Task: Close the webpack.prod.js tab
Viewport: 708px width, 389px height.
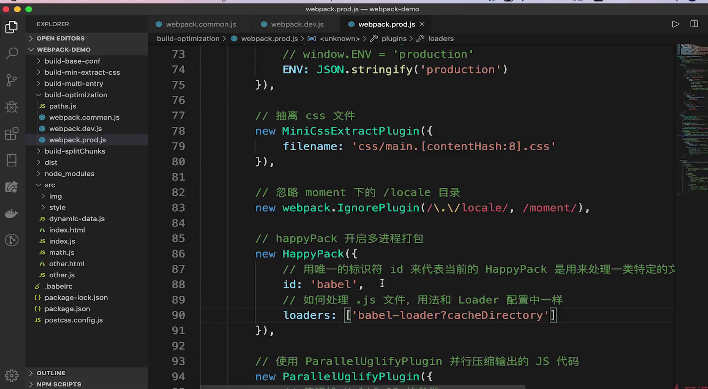Action: 422,24
